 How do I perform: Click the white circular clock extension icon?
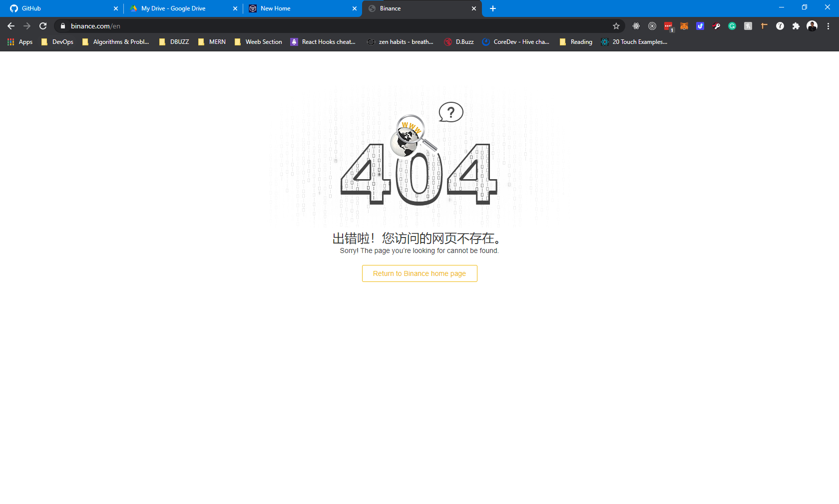click(780, 26)
